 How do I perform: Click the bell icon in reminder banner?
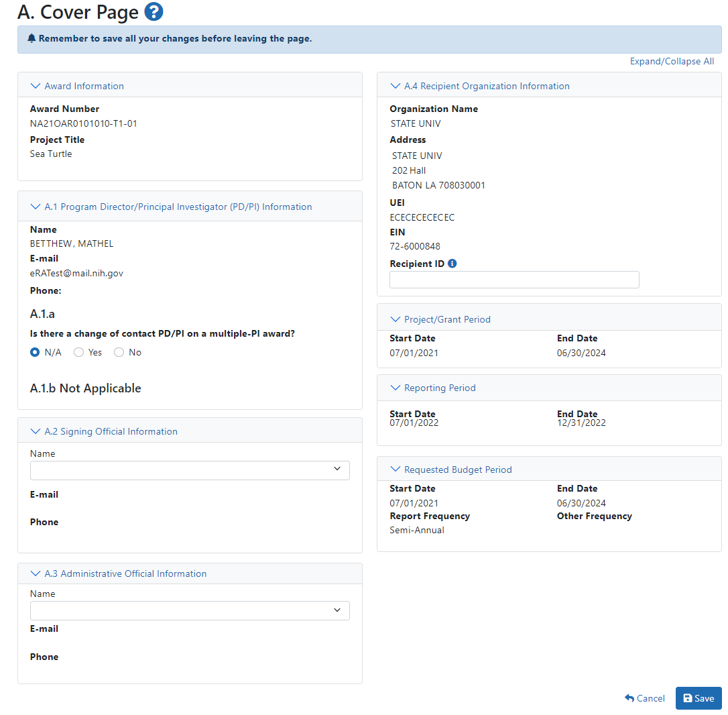32,39
